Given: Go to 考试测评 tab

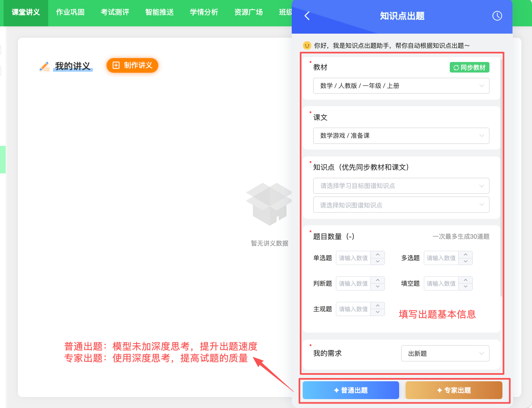Looking at the screenshot, I should [x=115, y=13].
